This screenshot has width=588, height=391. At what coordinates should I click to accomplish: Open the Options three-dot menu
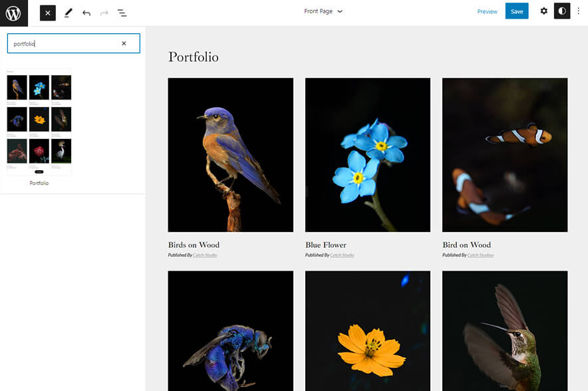579,11
